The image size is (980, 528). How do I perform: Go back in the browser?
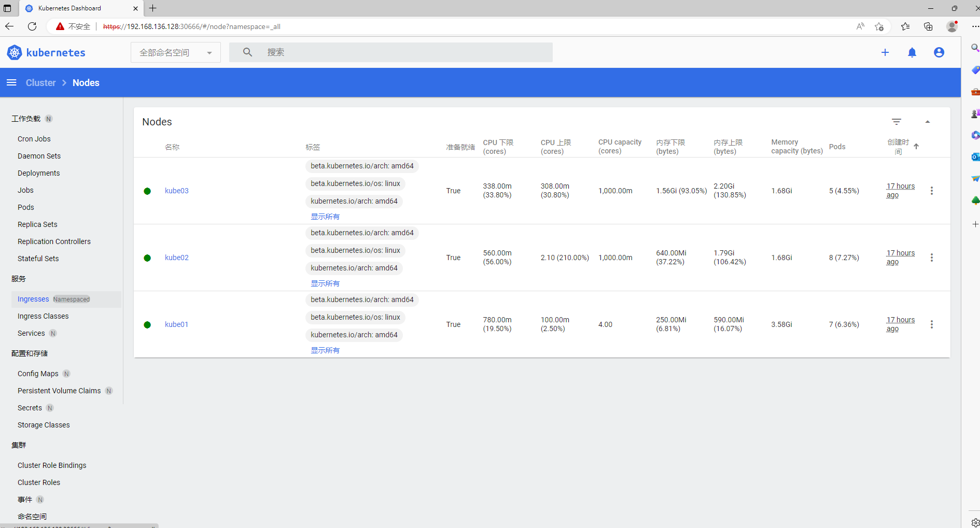pyautogui.click(x=9, y=26)
